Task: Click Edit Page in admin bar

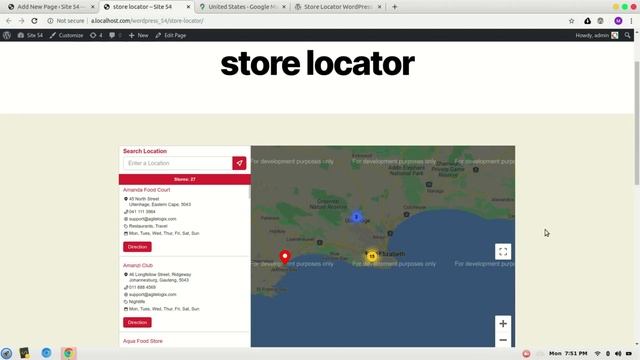Action: pos(171,36)
